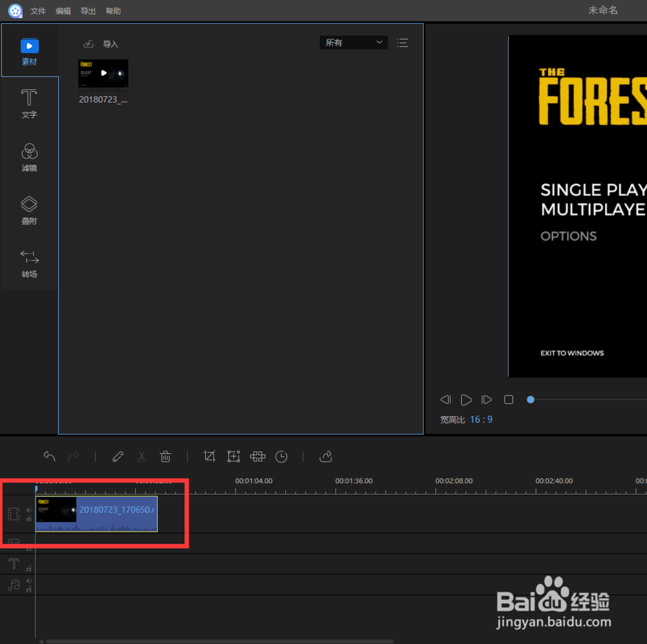
Task: Click the 未命名 project title
Action: click(603, 10)
